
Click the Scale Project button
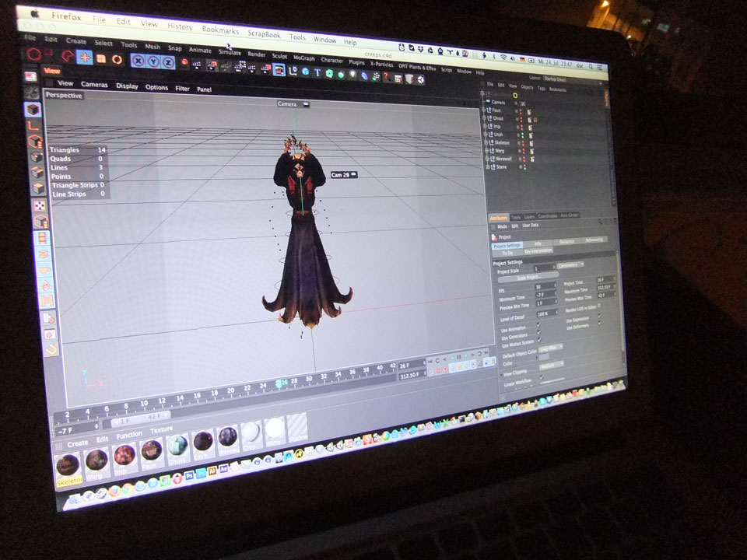click(x=528, y=277)
